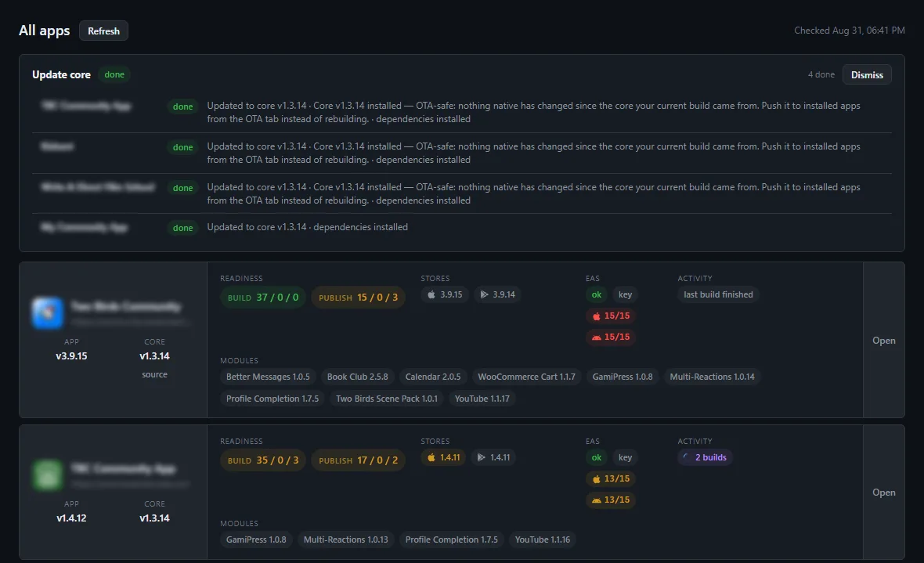Select the red Apple 15/15 EAS badge

pyautogui.click(x=611, y=316)
